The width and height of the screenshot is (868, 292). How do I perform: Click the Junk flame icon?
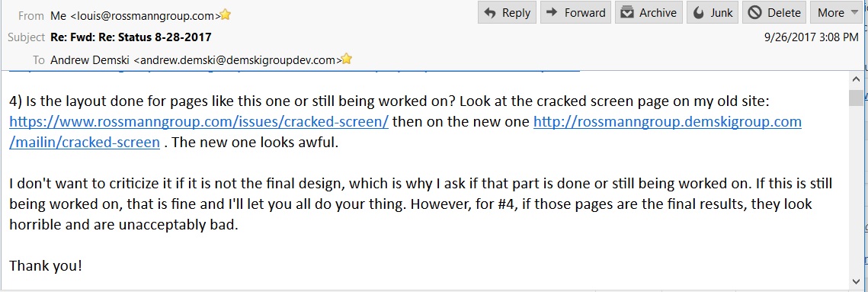click(x=699, y=13)
